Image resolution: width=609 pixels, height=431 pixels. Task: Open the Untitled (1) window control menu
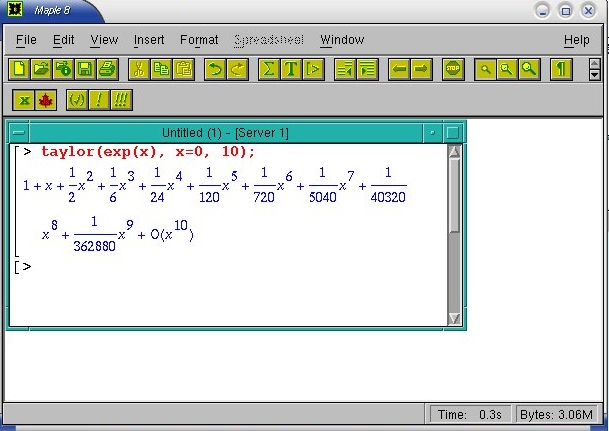click(19, 133)
